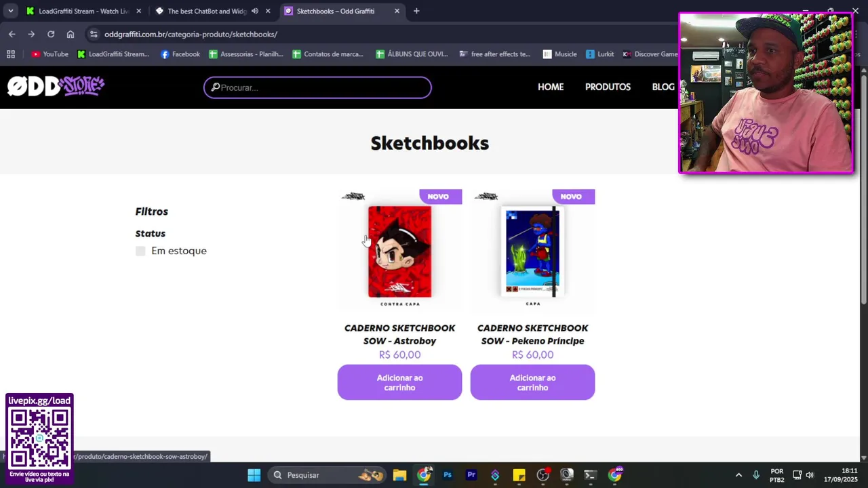Click the search magnifier icon in Procurar

(215, 87)
